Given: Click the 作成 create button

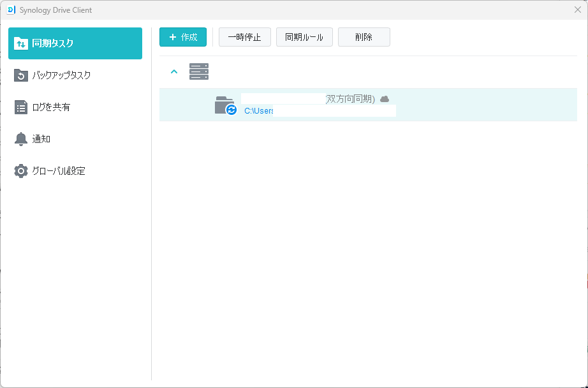Looking at the screenshot, I should click(x=183, y=37).
